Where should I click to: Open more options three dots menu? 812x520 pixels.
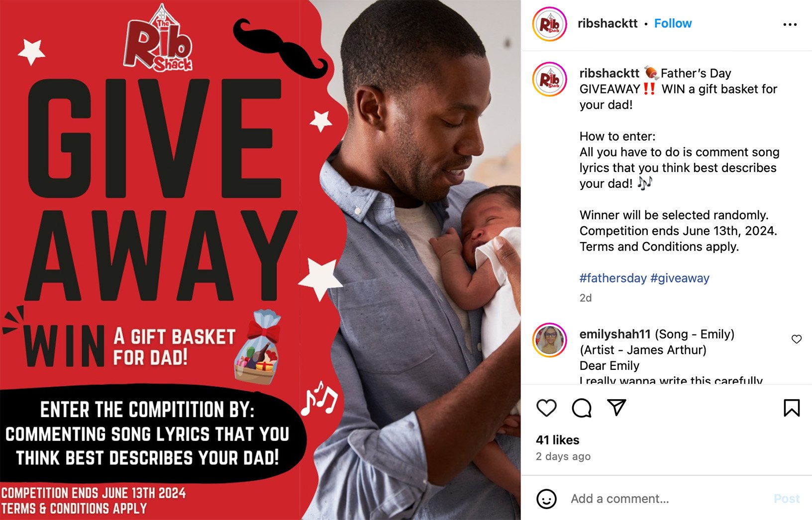(790, 24)
